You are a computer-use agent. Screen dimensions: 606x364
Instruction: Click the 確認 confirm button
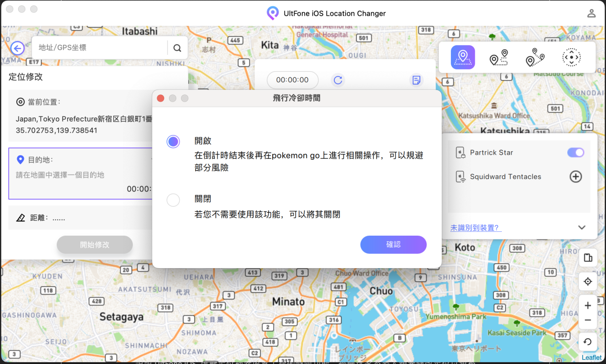[393, 244]
